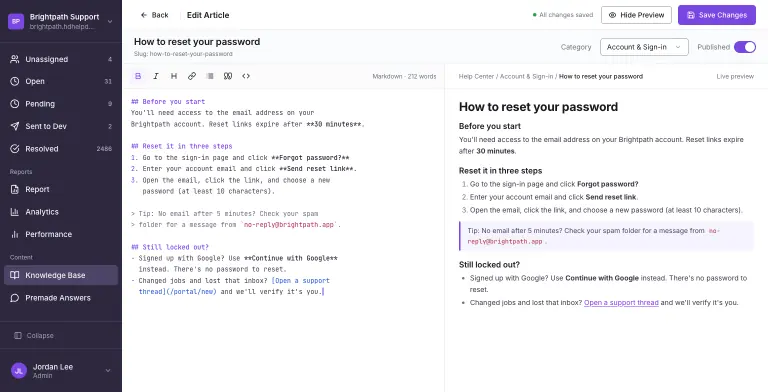Open the Unassigned tickets view
The height and width of the screenshot is (392, 768).
61,59
